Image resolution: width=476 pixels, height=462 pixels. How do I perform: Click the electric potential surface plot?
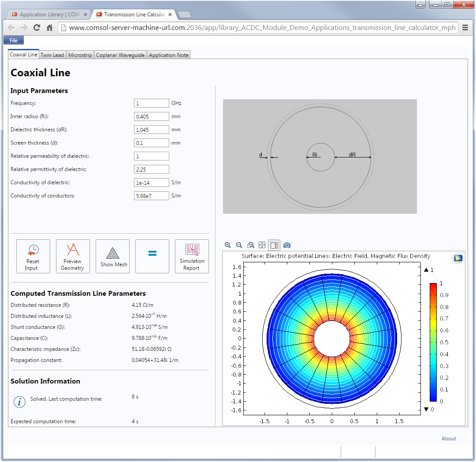click(x=332, y=339)
